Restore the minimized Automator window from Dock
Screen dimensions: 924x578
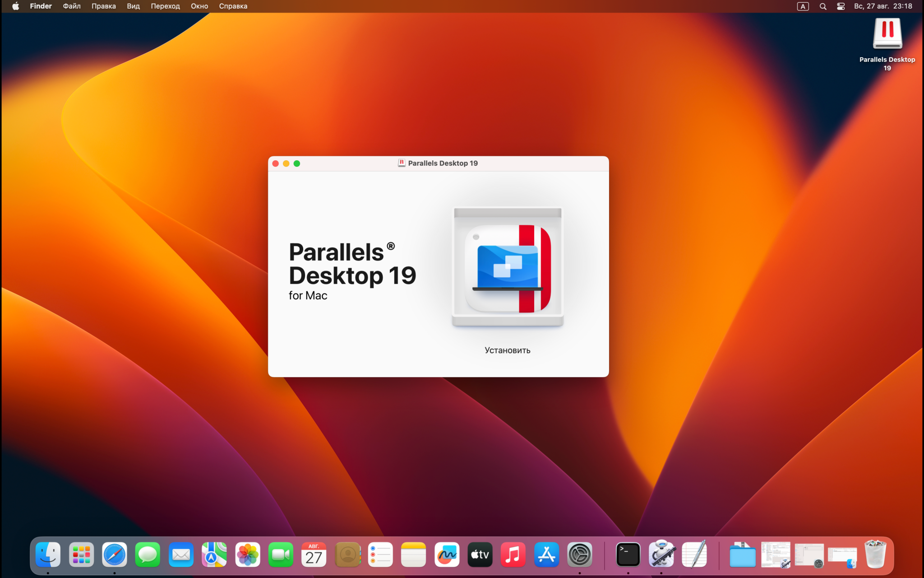(x=776, y=555)
